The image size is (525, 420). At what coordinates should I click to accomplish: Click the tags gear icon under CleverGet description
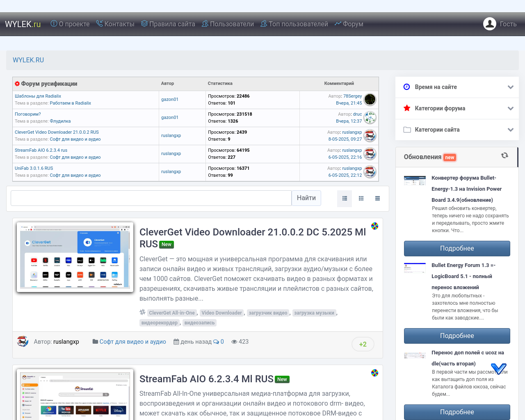tap(142, 312)
